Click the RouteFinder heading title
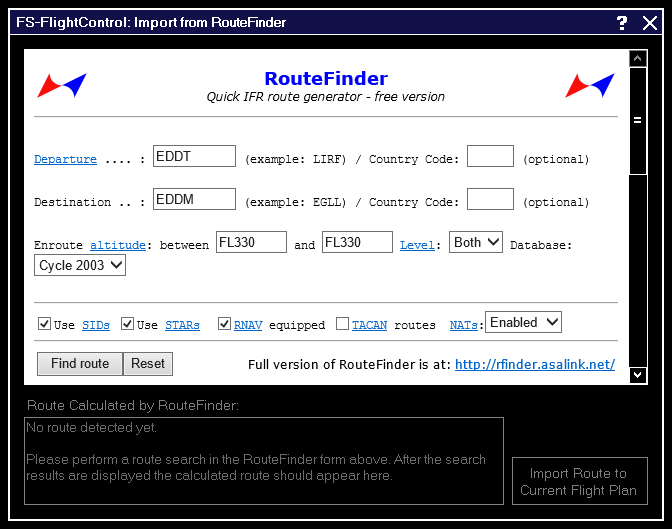This screenshot has width=672, height=529. (326, 78)
